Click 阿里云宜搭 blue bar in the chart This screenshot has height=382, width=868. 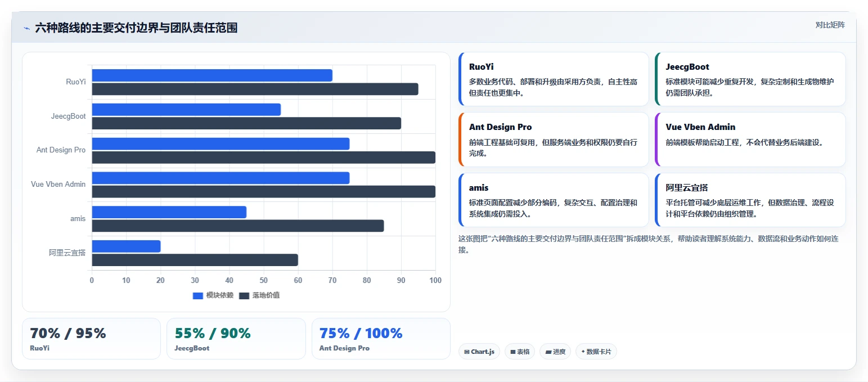pos(127,246)
